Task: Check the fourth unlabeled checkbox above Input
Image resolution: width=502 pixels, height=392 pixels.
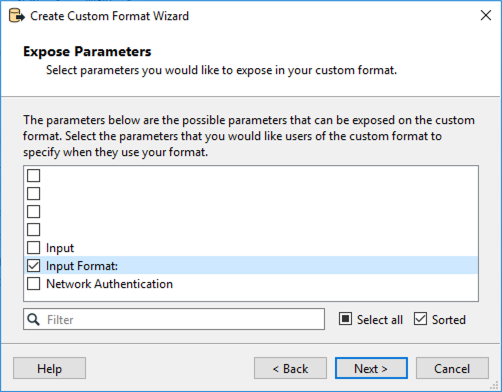Action: click(x=34, y=229)
